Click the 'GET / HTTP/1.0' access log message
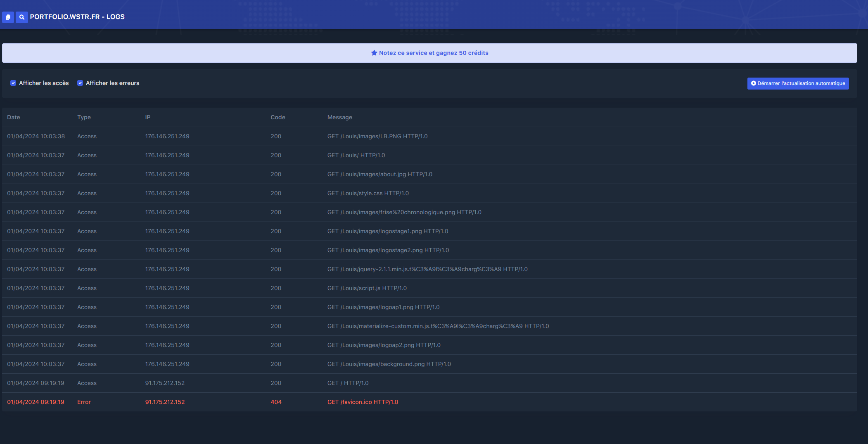Screen dimensions: 868x444 click(348, 383)
